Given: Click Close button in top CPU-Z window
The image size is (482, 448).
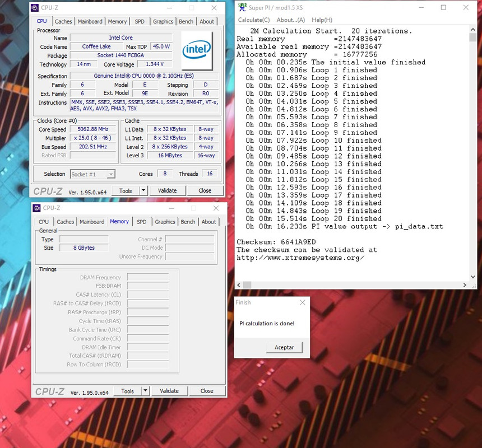Looking at the screenshot, I should coord(205,191).
